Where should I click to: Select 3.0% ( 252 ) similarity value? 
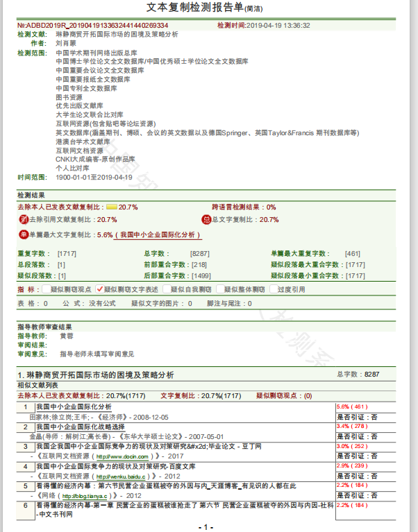pyautogui.click(x=352, y=447)
